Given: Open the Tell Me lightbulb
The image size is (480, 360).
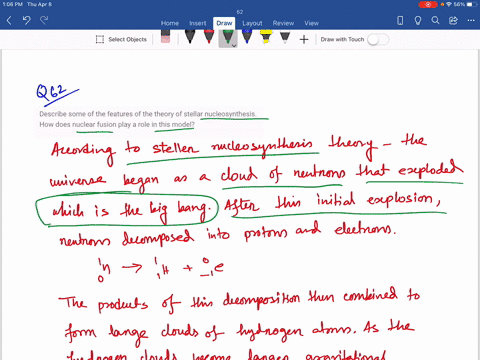Looking at the screenshot, I should (x=418, y=21).
